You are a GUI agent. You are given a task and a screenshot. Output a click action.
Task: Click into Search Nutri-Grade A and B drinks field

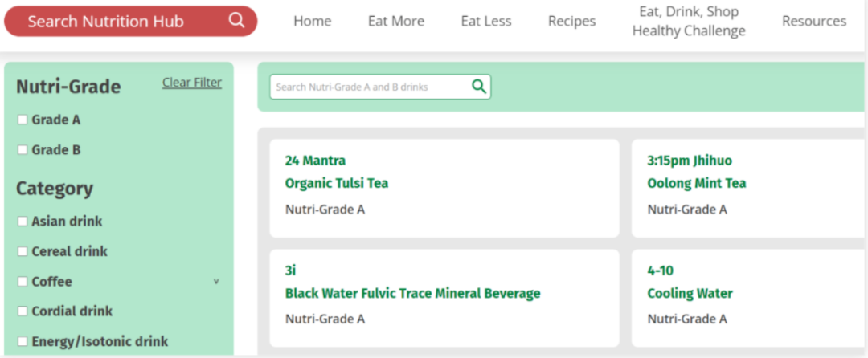point(370,87)
